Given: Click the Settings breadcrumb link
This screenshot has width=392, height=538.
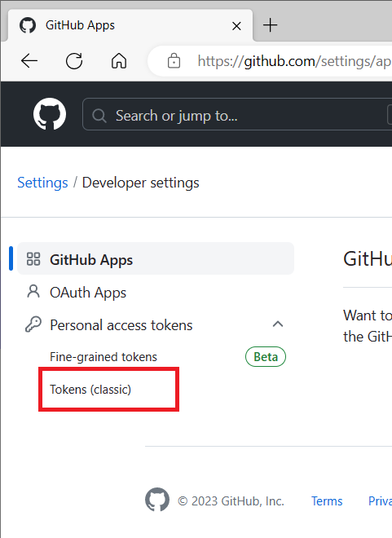Looking at the screenshot, I should 42,183.
